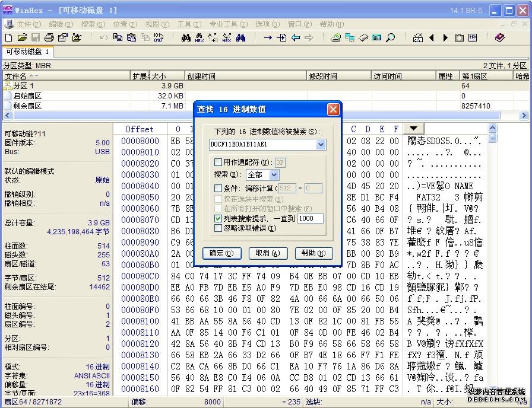Click the camera snapshot toolbar icon
The height and width of the screenshot is (408, 532).
[x=459, y=37]
